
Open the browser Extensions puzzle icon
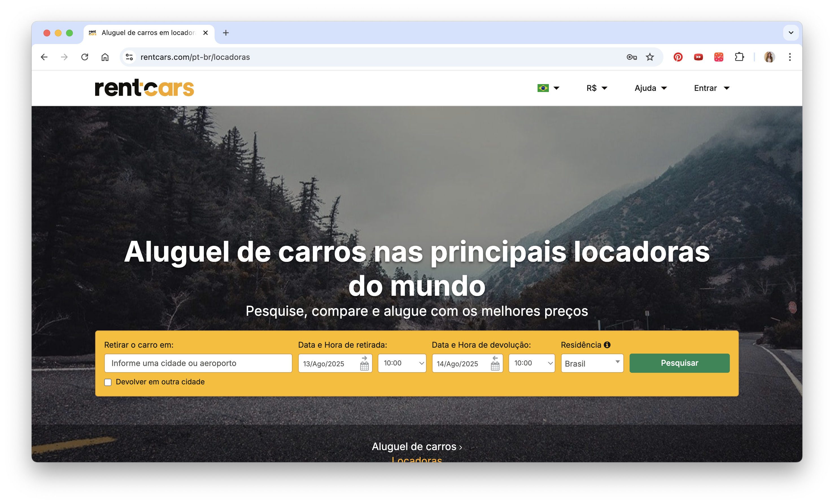(739, 57)
